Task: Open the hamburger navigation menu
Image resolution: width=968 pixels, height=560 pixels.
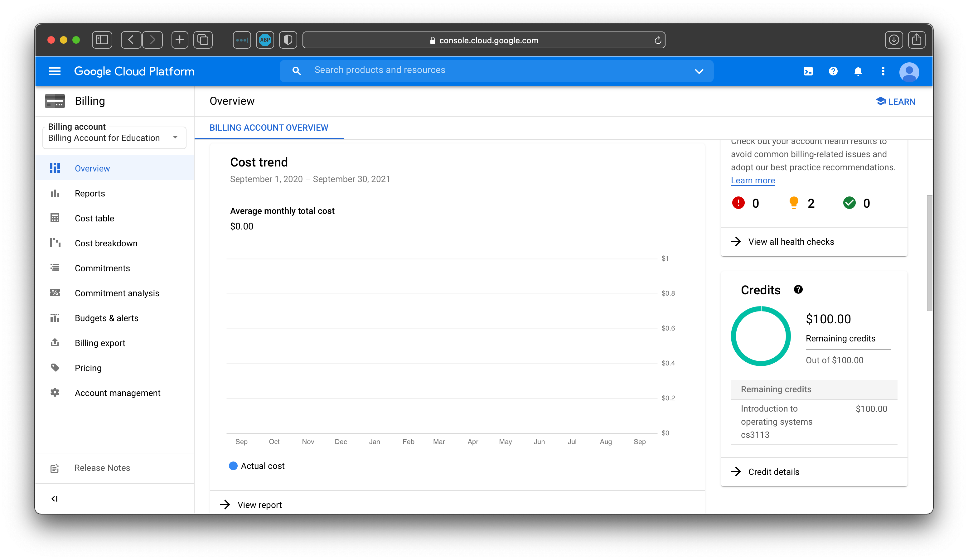Action: tap(55, 71)
